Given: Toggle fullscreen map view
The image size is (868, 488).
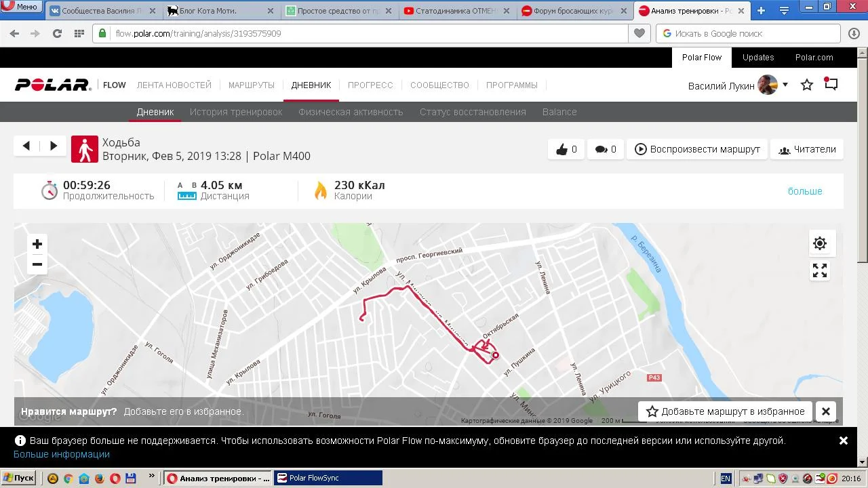Looking at the screenshot, I should click(x=820, y=270).
